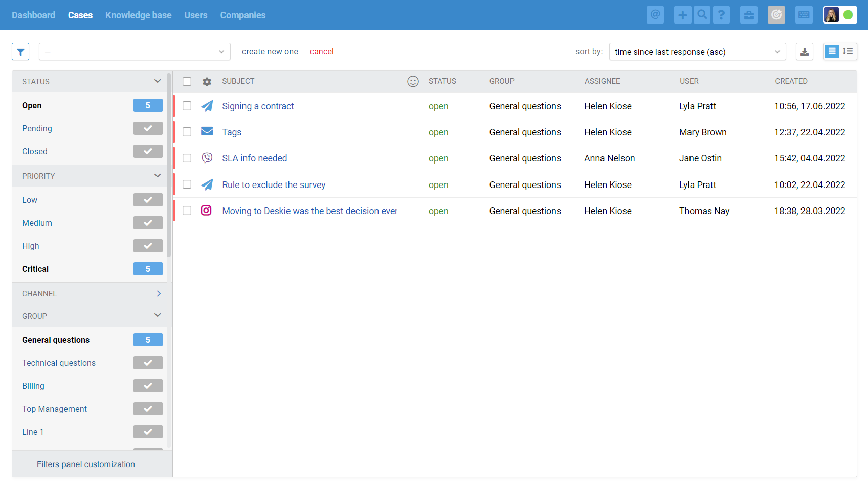Open the Tags case link
Viewport: 868px width, 488px height.
point(232,132)
